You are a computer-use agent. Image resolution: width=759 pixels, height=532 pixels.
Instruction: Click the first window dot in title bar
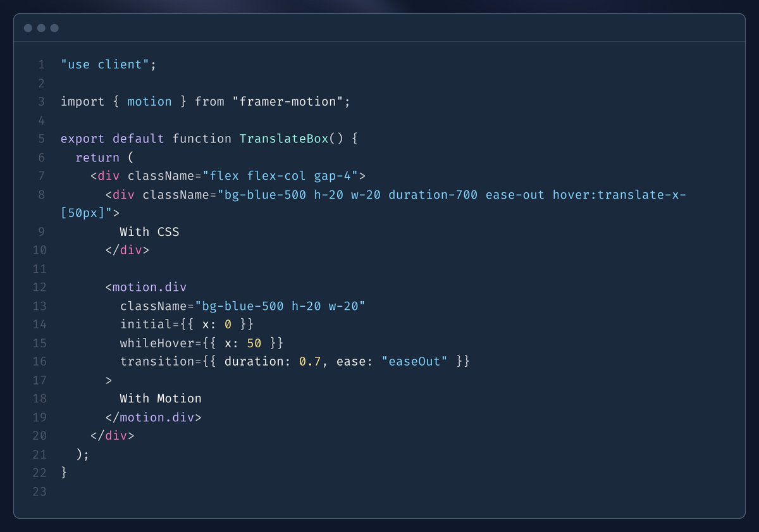click(x=28, y=28)
